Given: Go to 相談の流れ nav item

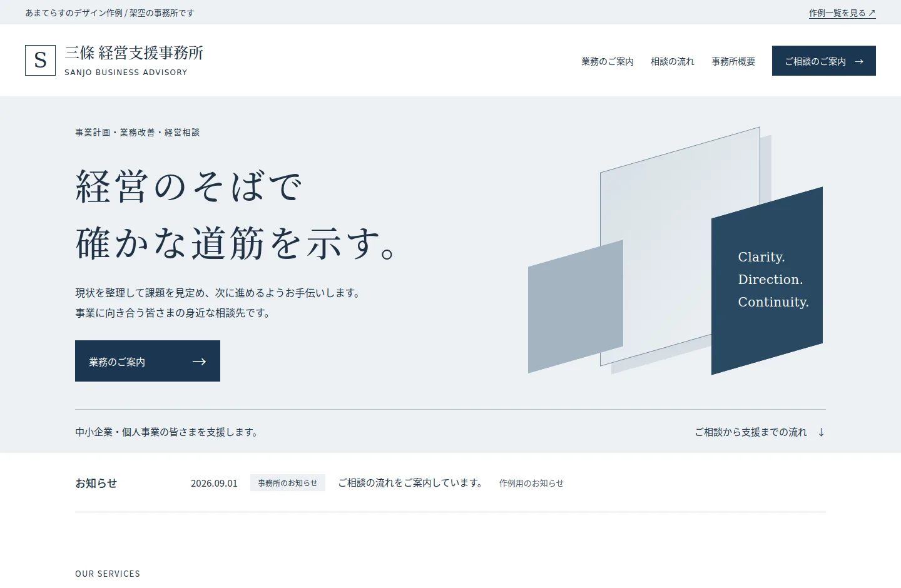Looking at the screenshot, I should click(x=673, y=61).
